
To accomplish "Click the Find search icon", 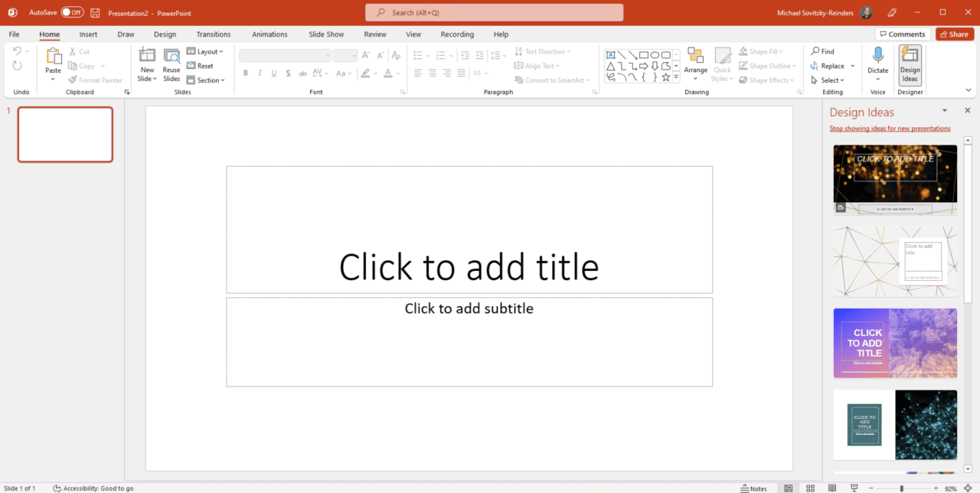I will [x=816, y=51].
